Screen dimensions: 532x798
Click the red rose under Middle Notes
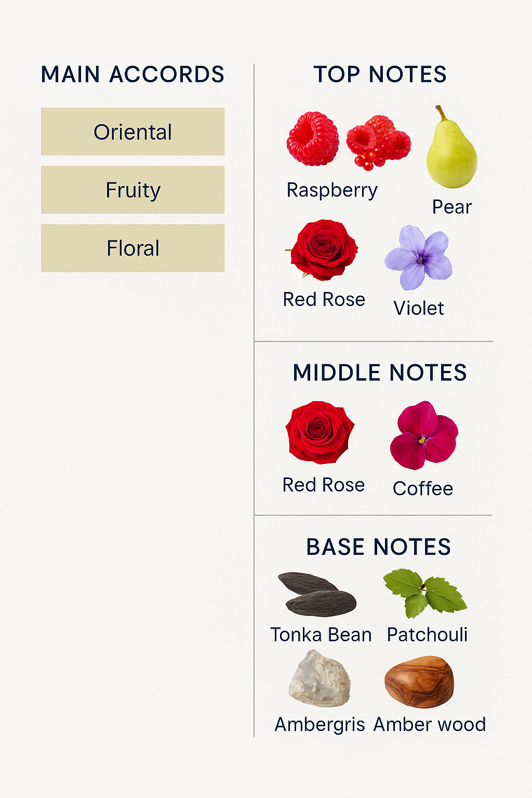click(320, 432)
